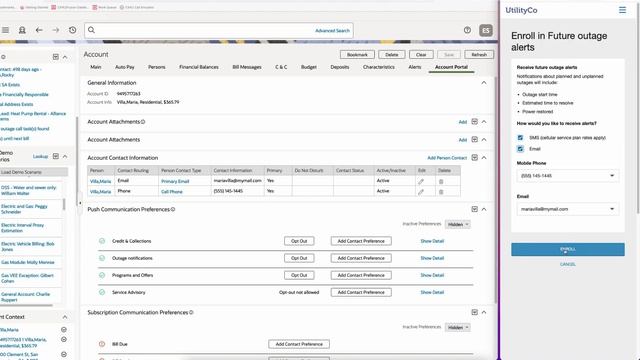Image resolution: width=640 pixels, height=360 pixels.
Task: Collapse the General Information section
Action: [x=484, y=82]
